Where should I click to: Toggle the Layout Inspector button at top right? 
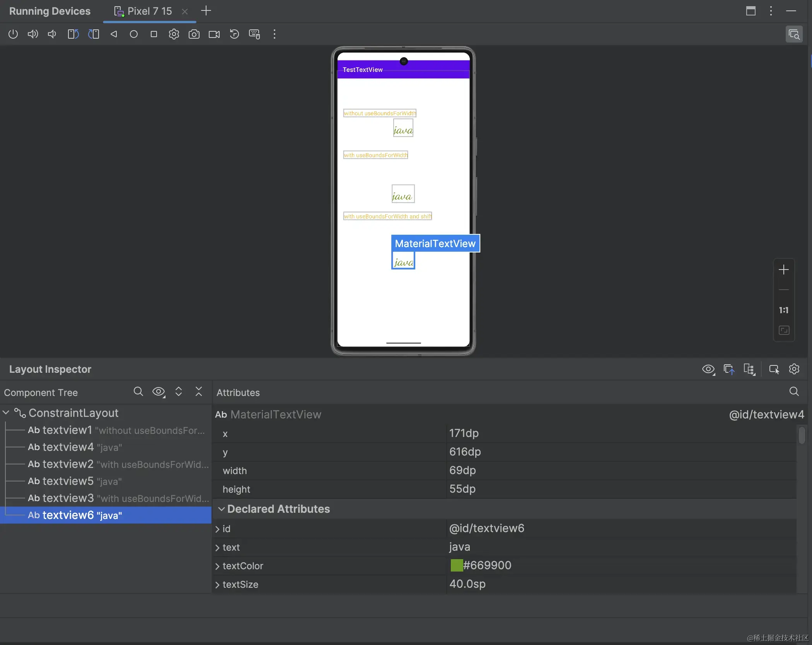coord(794,34)
